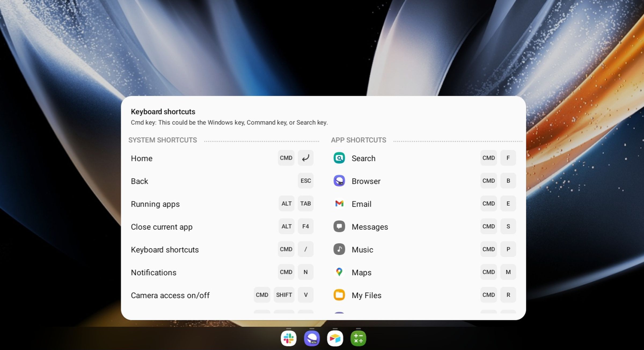Click the APP SHORTCUTS section header
The image size is (644, 350).
click(x=358, y=140)
